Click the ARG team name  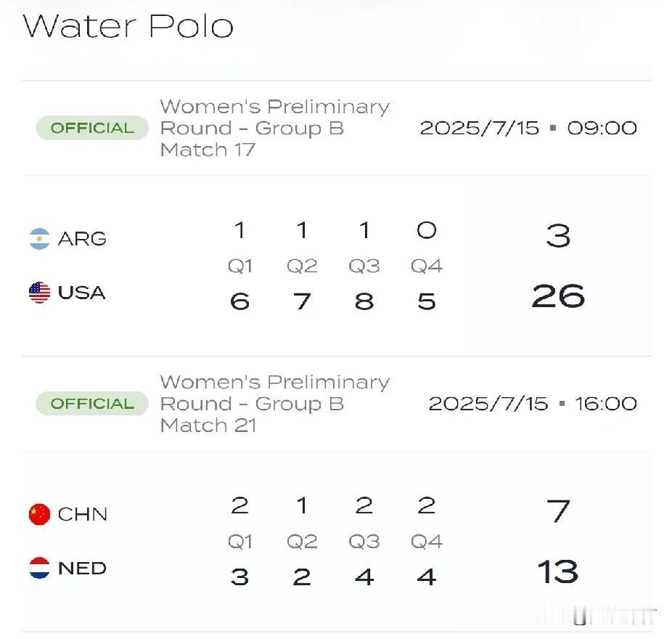click(x=82, y=239)
